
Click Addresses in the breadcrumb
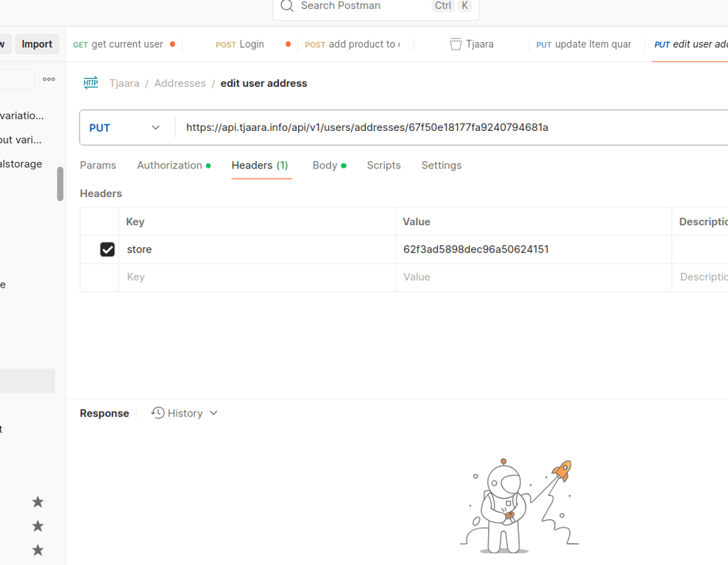pos(180,83)
